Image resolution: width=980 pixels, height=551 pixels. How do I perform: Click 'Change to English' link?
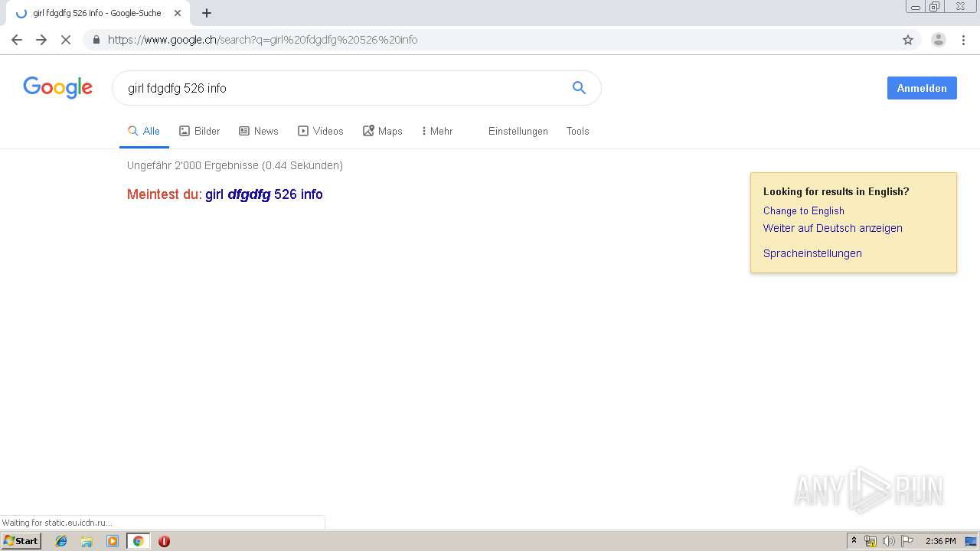[x=804, y=210]
